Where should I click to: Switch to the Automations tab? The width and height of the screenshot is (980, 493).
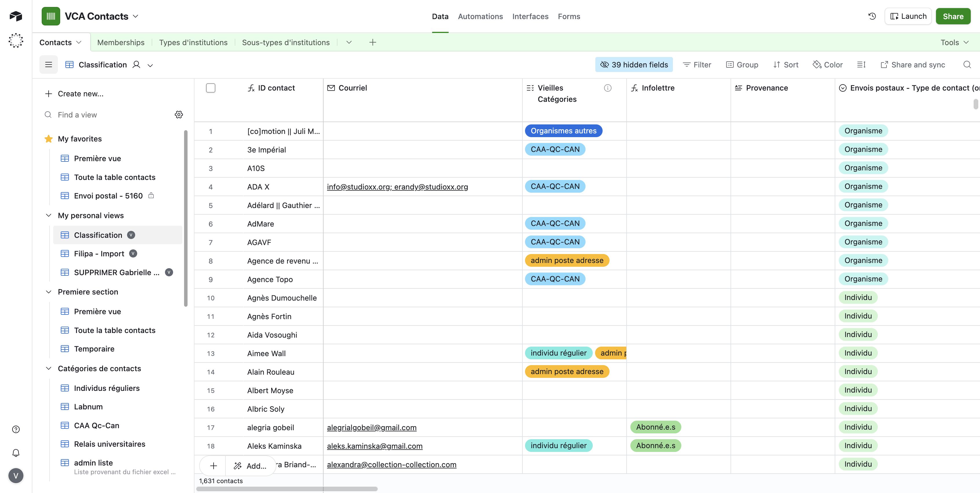[x=480, y=16]
